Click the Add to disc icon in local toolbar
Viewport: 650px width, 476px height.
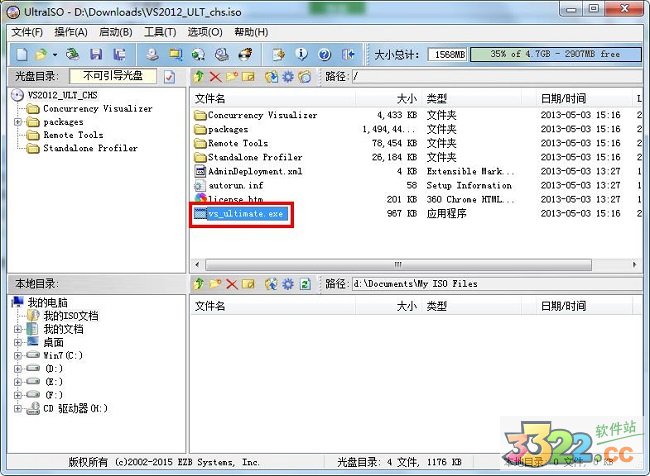click(272, 284)
